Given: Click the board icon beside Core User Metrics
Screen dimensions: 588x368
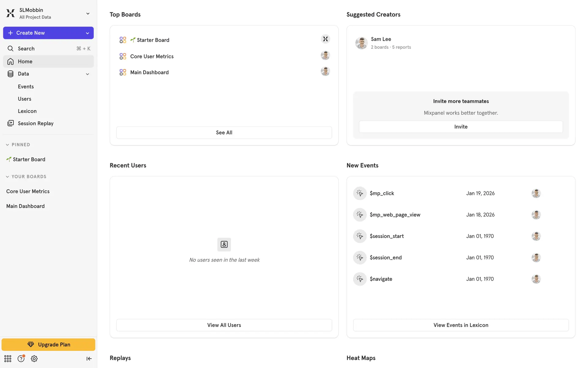Looking at the screenshot, I should [x=123, y=56].
